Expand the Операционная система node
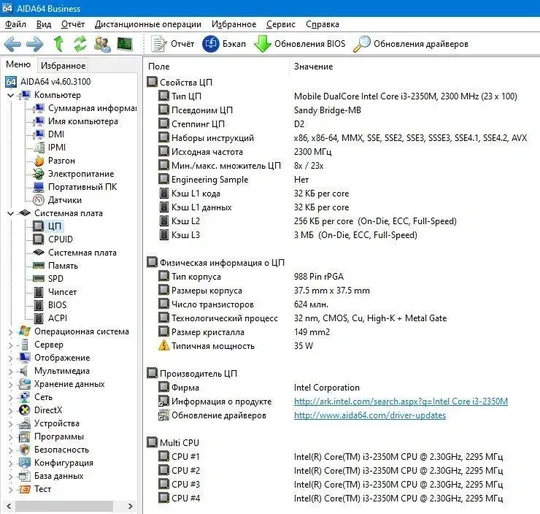This screenshot has width=540, height=514. tap(11, 332)
